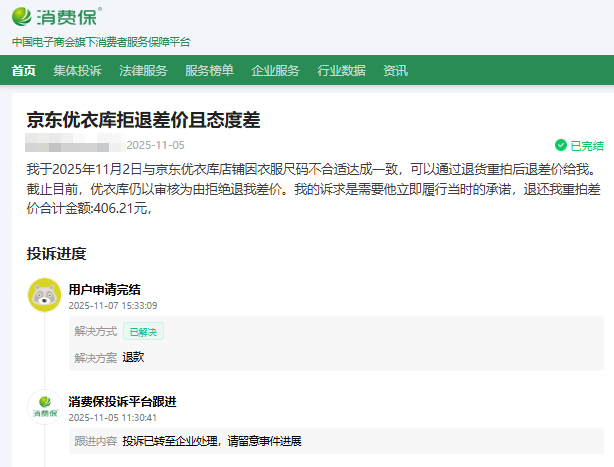Click the 退款 resolution text
Screen dimensions: 614x467
pos(134,357)
